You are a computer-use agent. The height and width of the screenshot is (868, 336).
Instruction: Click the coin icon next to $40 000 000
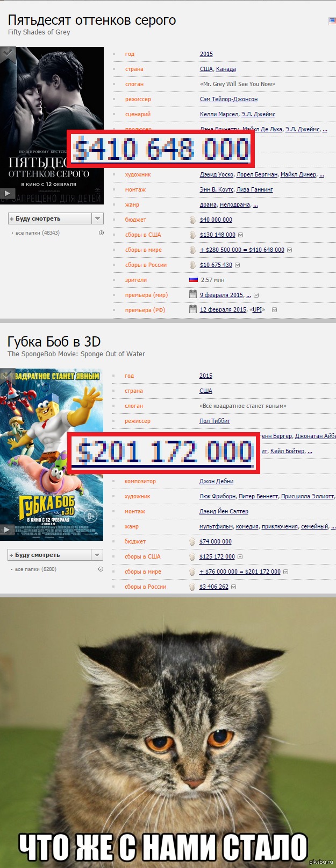(192, 220)
